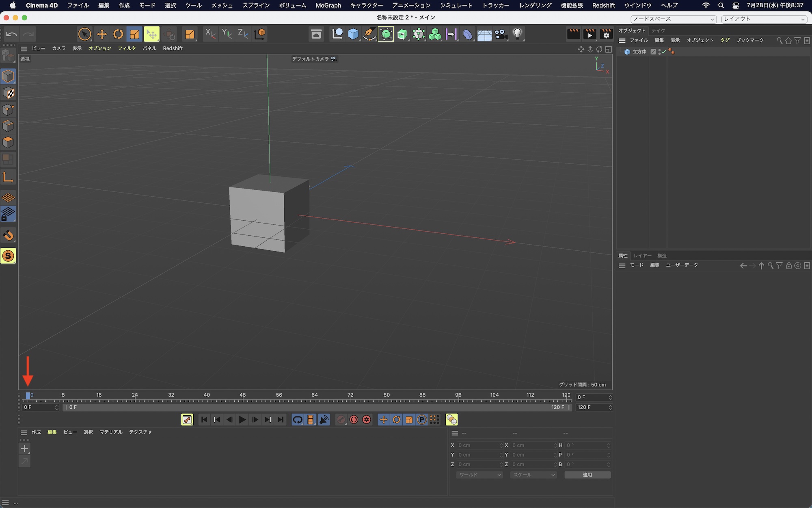This screenshot has height=508, width=812.
Task: Toggle the X axis lock
Action: tap(210, 34)
